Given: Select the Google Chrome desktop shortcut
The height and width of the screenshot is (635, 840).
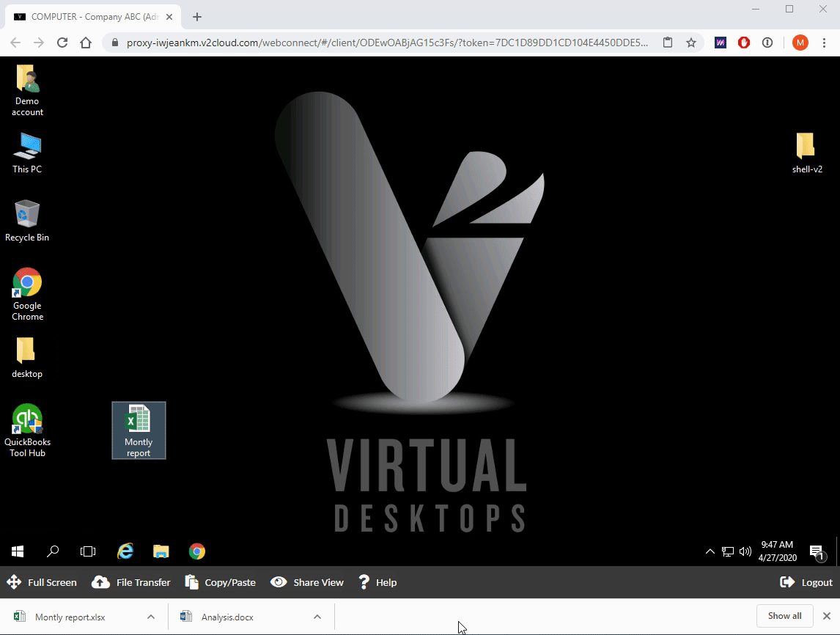Looking at the screenshot, I should [x=27, y=293].
